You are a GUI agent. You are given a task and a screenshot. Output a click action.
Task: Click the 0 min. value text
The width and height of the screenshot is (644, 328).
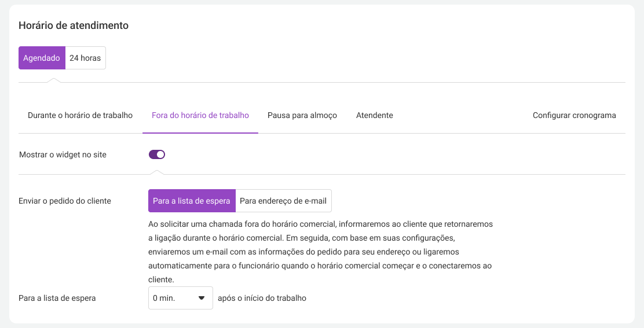point(164,298)
